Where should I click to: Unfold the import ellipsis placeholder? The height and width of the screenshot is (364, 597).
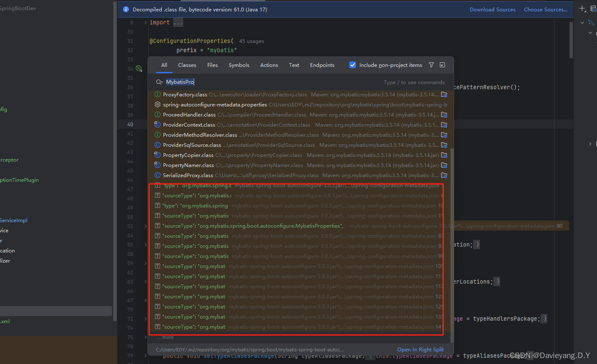tap(178, 22)
